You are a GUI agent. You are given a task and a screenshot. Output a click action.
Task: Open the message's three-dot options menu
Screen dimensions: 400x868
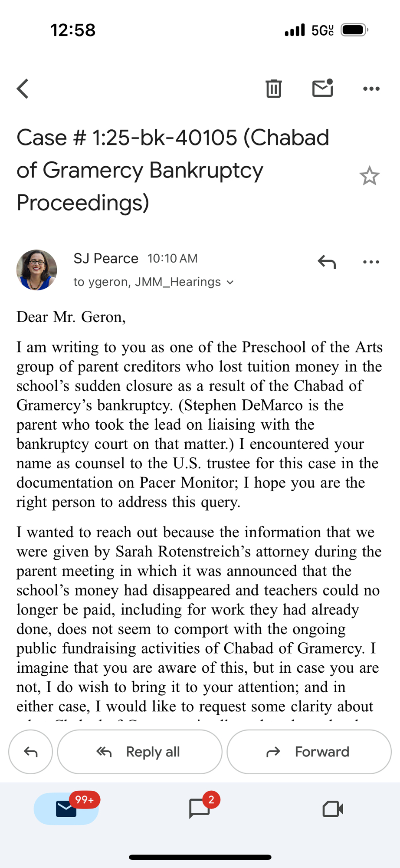[371, 262]
